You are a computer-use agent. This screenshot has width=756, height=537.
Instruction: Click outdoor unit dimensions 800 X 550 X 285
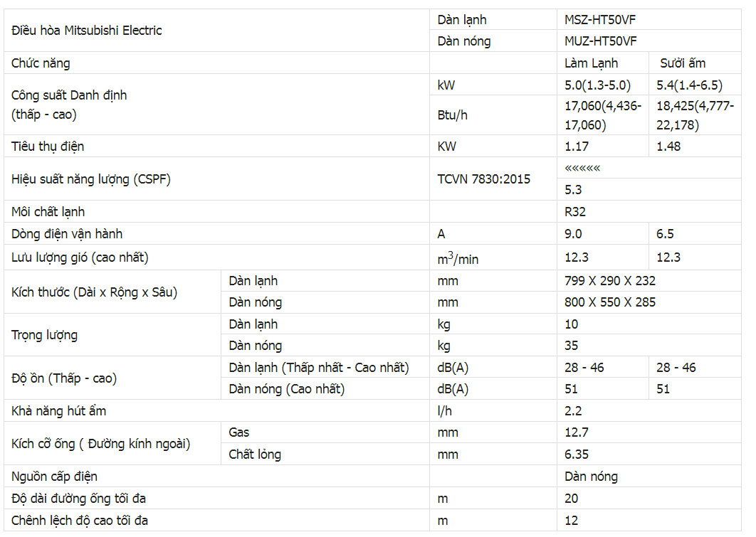tap(610, 302)
